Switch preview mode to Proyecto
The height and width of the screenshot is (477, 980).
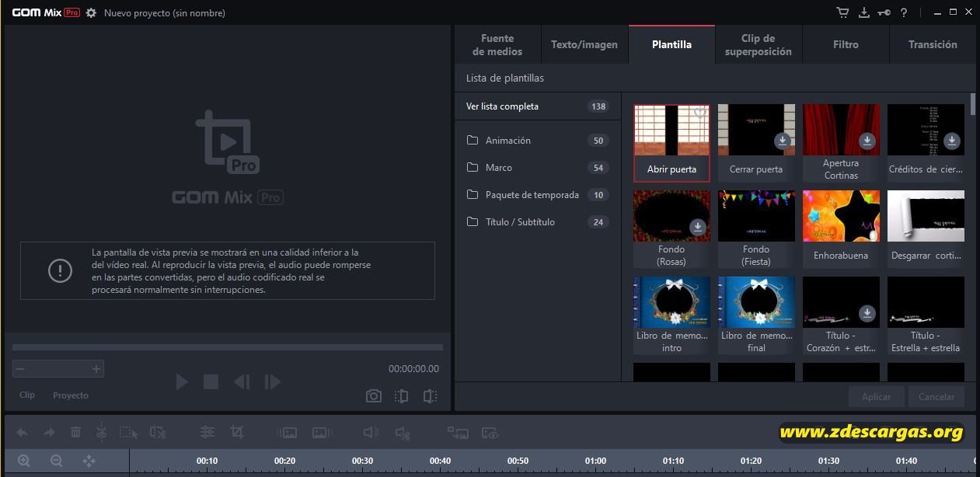(x=71, y=395)
